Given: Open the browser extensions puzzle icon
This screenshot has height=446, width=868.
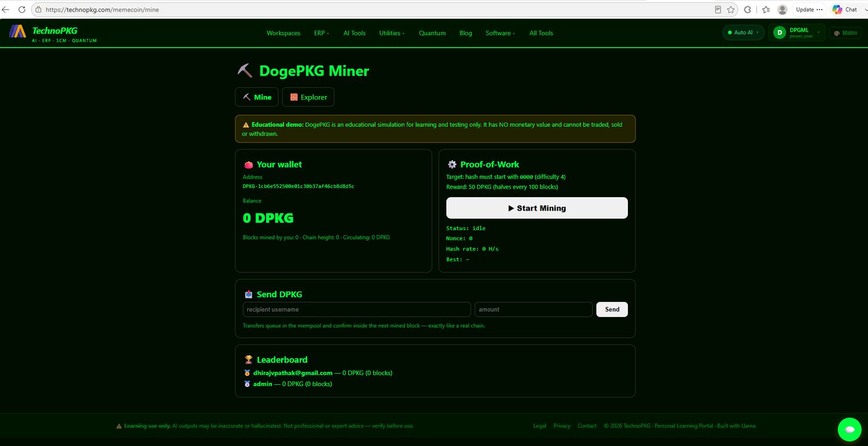Looking at the screenshot, I should tap(748, 9).
